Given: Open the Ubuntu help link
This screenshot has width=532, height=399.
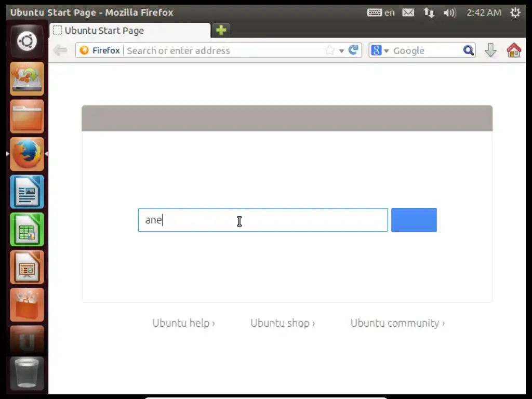Looking at the screenshot, I should coord(183,323).
